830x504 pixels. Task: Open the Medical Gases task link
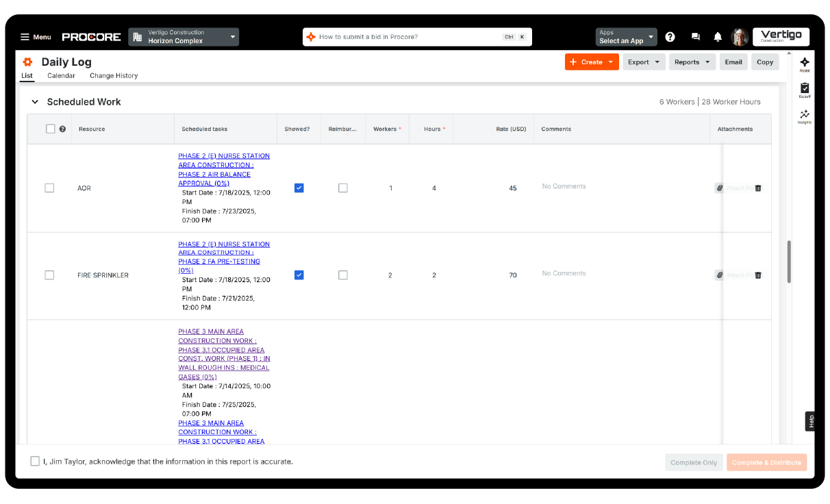(224, 354)
